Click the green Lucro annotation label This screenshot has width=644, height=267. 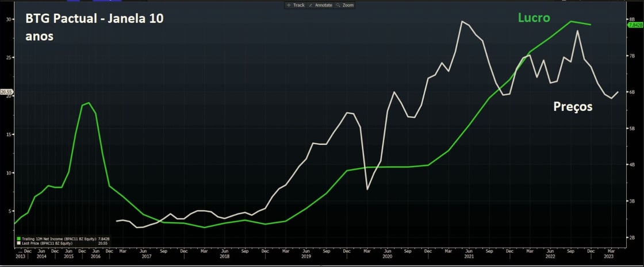pos(534,19)
